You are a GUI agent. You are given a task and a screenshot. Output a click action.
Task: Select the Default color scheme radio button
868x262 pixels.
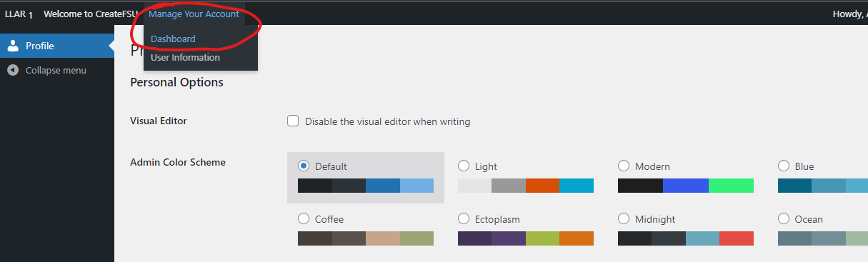click(x=304, y=166)
